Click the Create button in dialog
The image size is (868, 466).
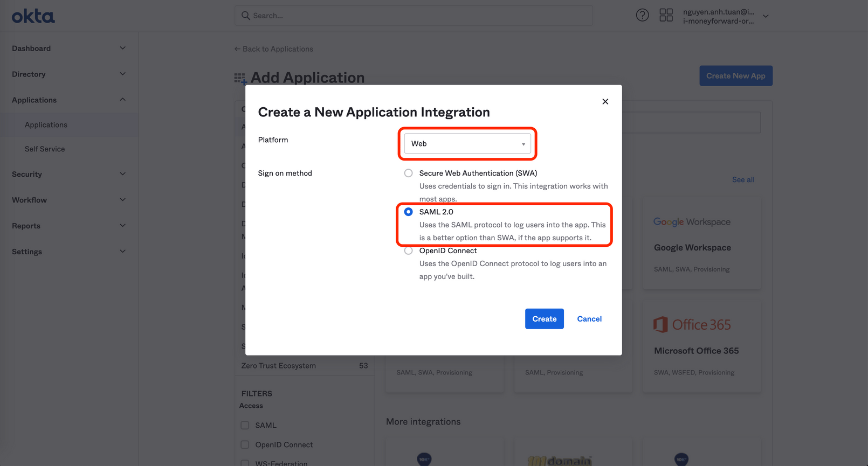click(544, 319)
